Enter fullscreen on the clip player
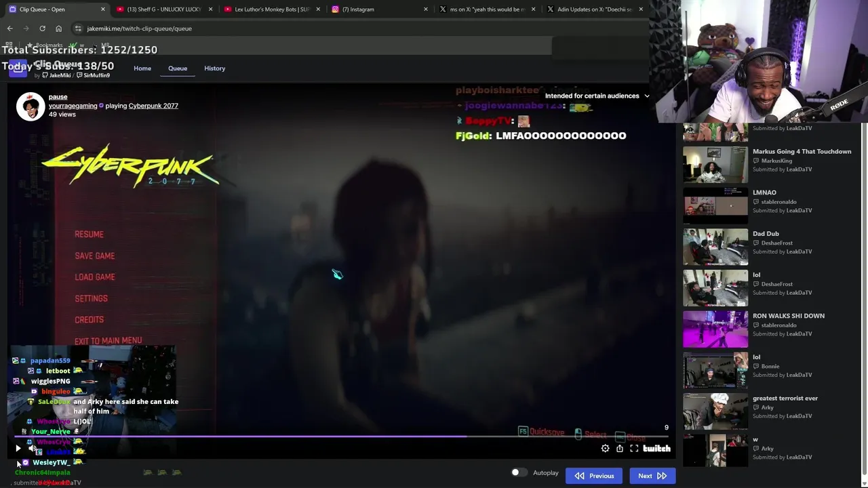 tap(634, 448)
